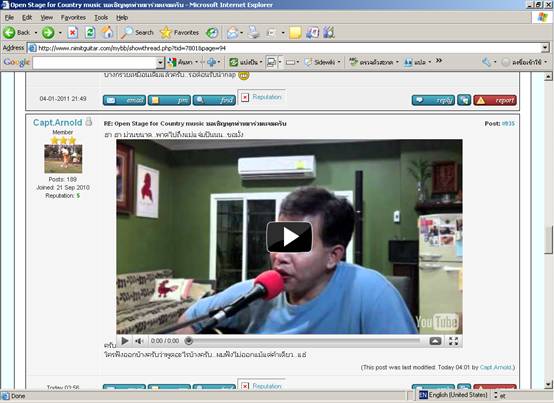554x403 pixels.
Task: Open the History toolbar icon
Action: point(212,33)
